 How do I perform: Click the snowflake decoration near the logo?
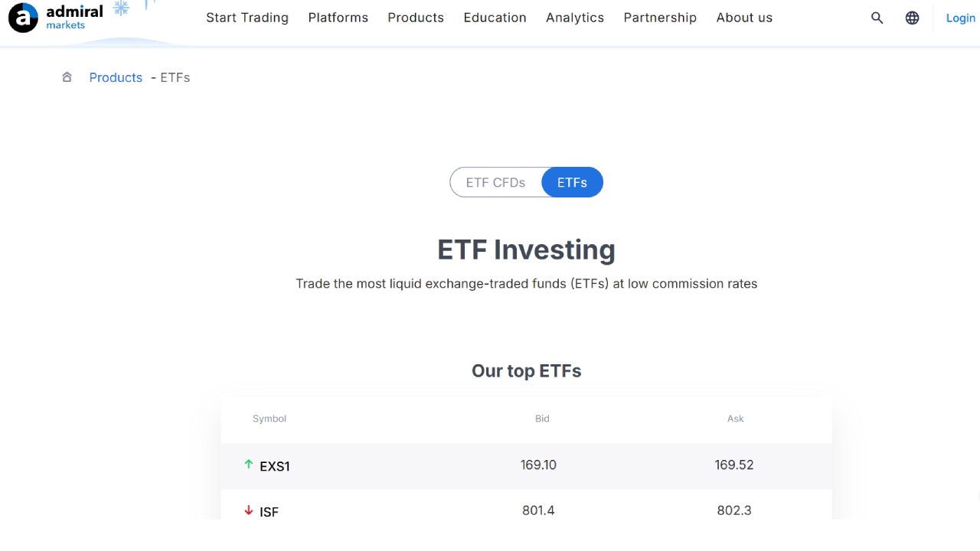[121, 8]
